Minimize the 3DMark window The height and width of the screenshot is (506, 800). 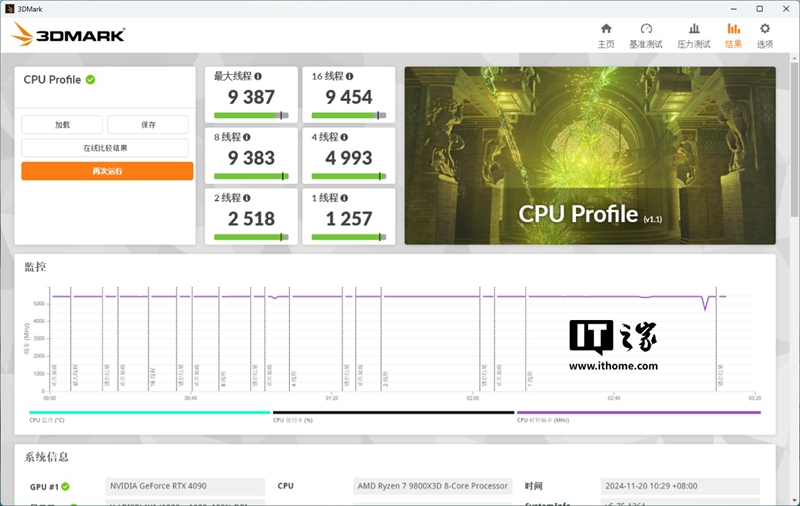[x=733, y=9]
